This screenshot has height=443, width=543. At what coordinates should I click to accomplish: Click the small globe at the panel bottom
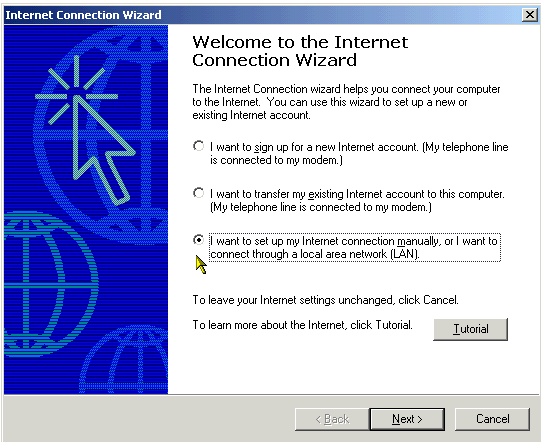pyautogui.click(x=125, y=359)
